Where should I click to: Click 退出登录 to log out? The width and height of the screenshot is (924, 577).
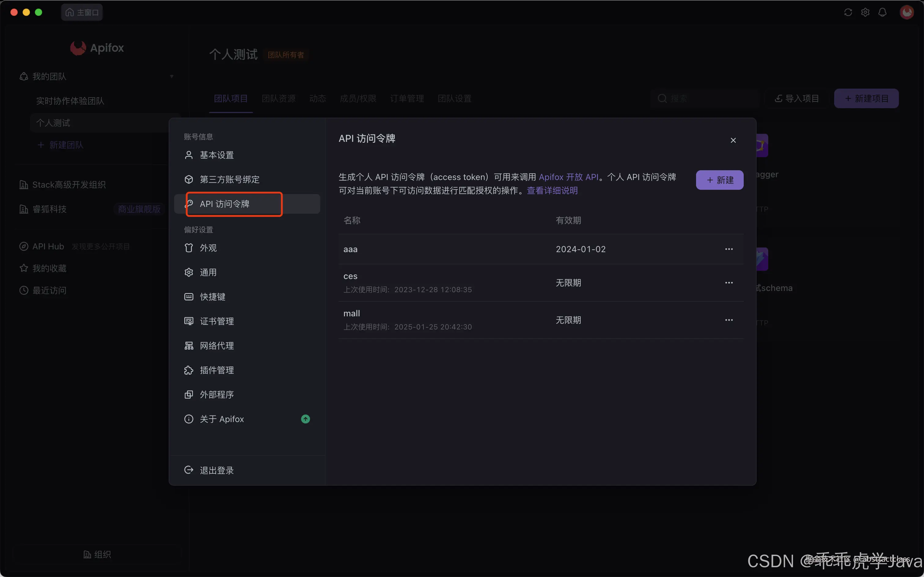pos(217,470)
